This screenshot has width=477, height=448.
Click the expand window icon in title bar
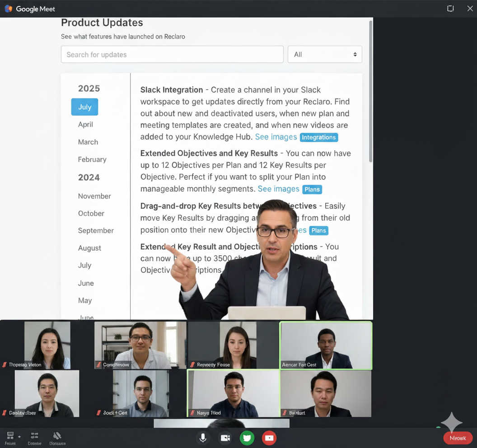(x=450, y=9)
